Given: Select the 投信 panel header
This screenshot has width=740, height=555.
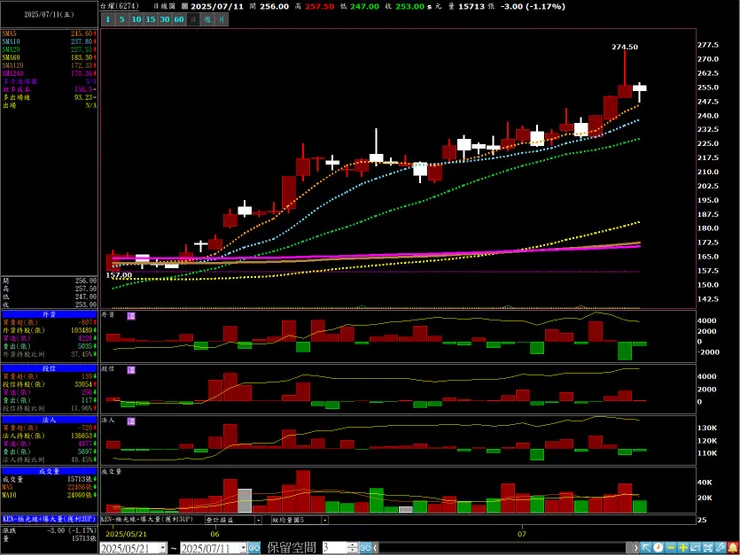Looking at the screenshot, I should click(x=49, y=369).
